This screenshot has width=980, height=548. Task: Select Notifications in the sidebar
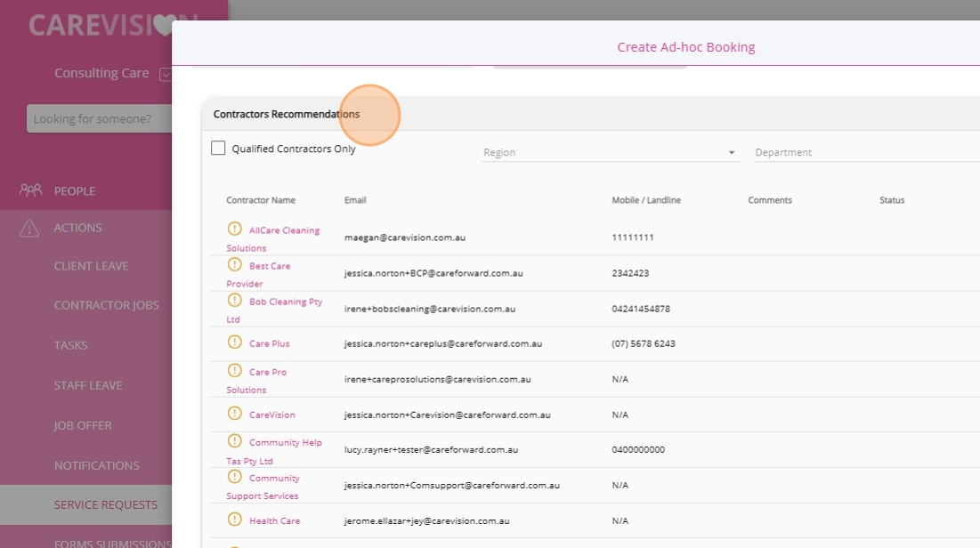pos(96,465)
